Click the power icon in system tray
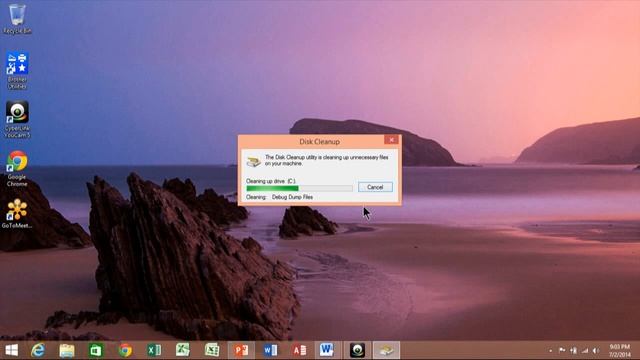The image size is (640, 360). 573,350
